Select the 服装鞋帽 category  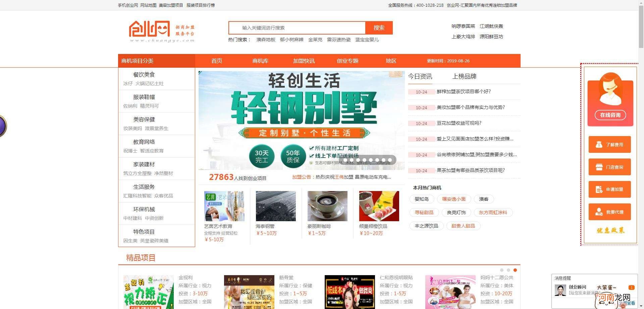pos(144,97)
